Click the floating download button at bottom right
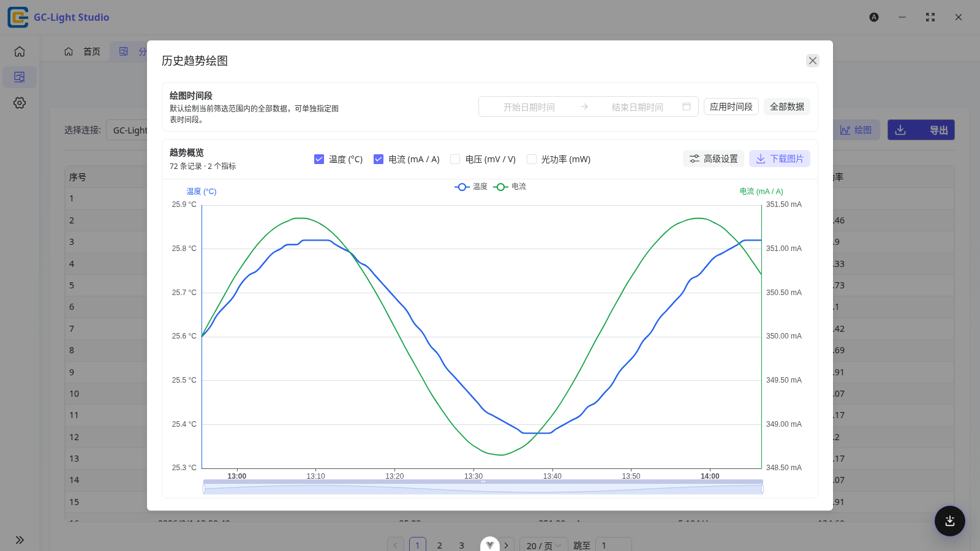This screenshot has width=980, height=551. pyautogui.click(x=950, y=521)
